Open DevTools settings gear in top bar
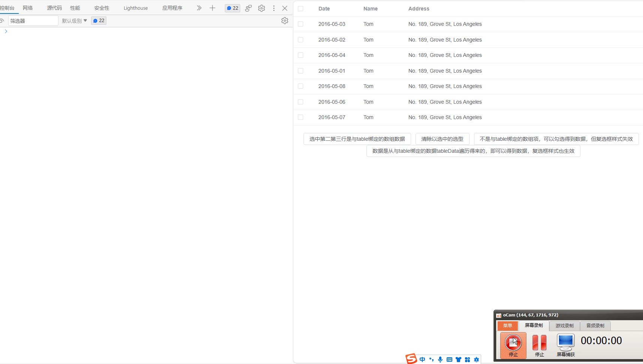 coord(262,8)
